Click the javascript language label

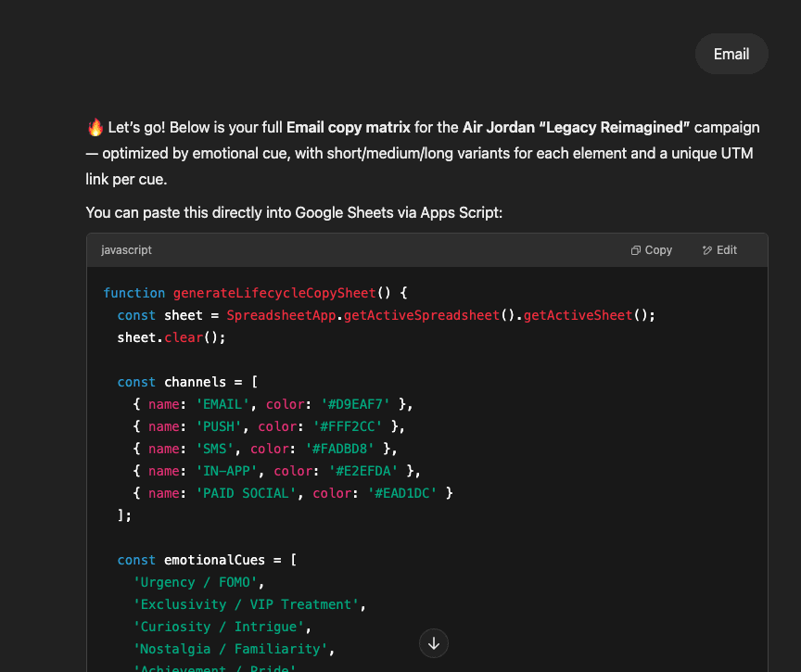coord(125,249)
